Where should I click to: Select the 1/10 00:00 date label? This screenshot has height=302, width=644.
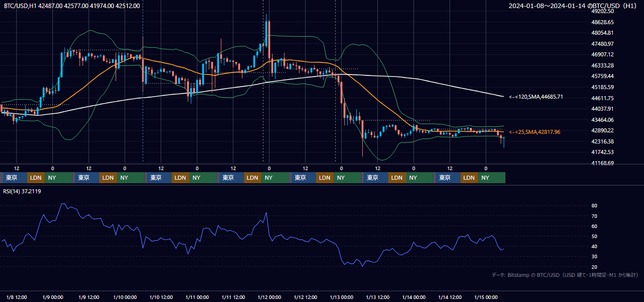click(124, 297)
